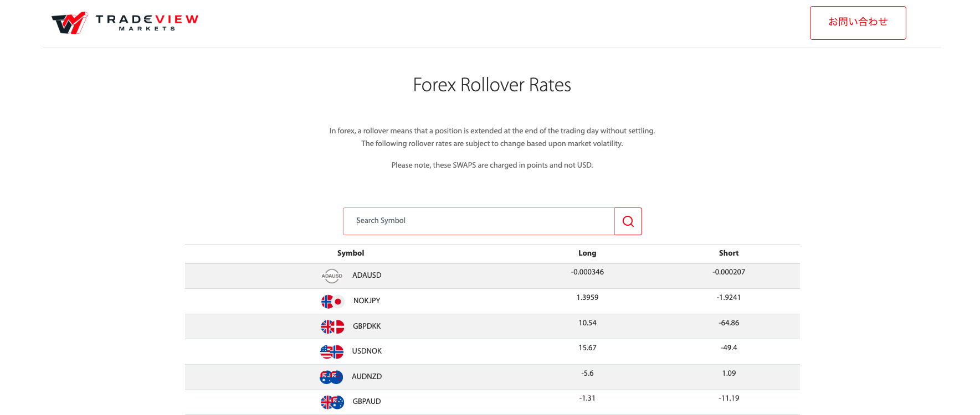Click GBPAUD short value -11.19
Screen dimensions: 980x415
pyautogui.click(x=729, y=398)
